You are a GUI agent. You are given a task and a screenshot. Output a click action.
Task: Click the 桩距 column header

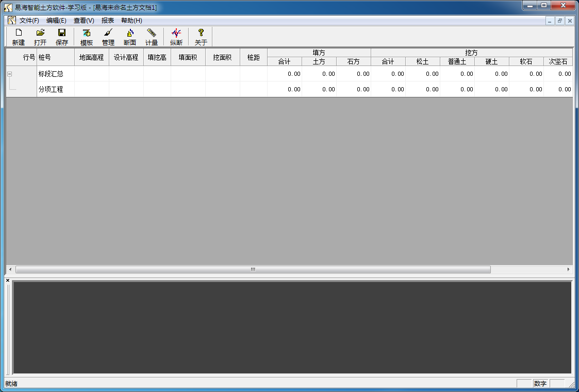point(253,57)
